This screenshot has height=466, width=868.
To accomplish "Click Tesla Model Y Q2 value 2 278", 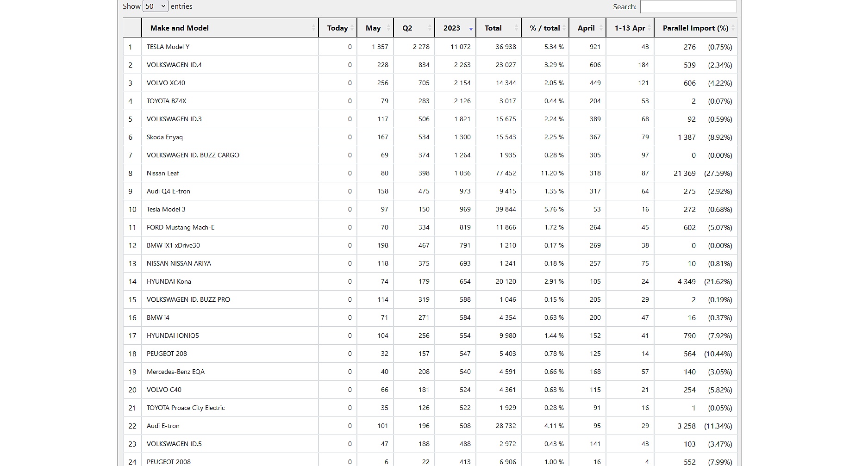I will (x=421, y=47).
